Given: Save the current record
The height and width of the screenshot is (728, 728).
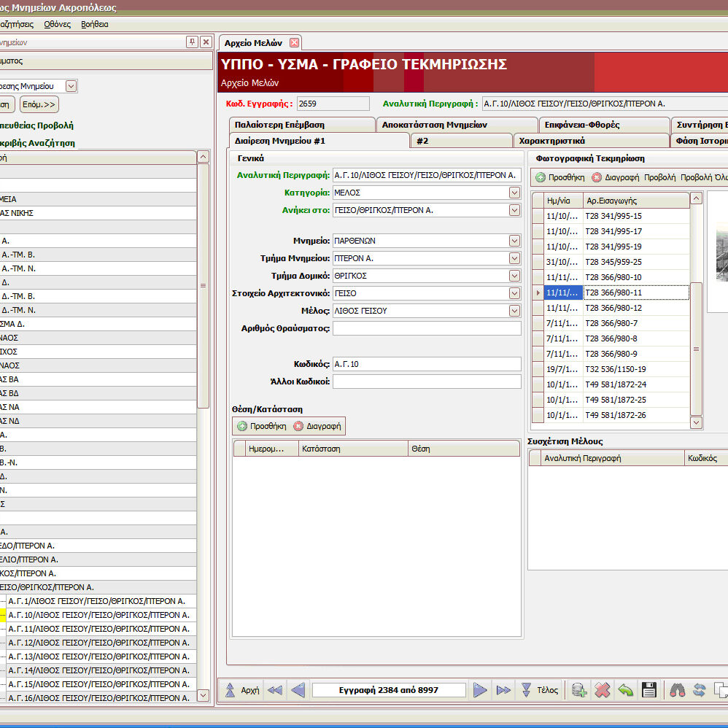Looking at the screenshot, I should pyautogui.click(x=649, y=689).
